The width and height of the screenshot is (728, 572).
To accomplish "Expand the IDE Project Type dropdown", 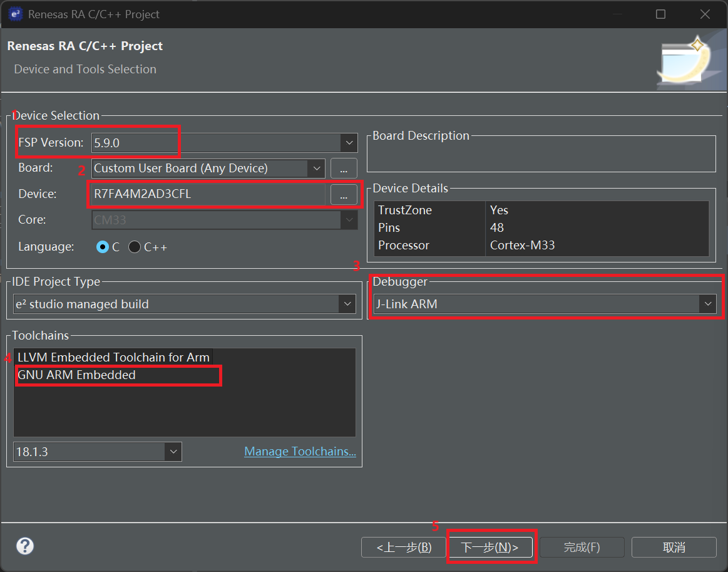I will pos(347,304).
